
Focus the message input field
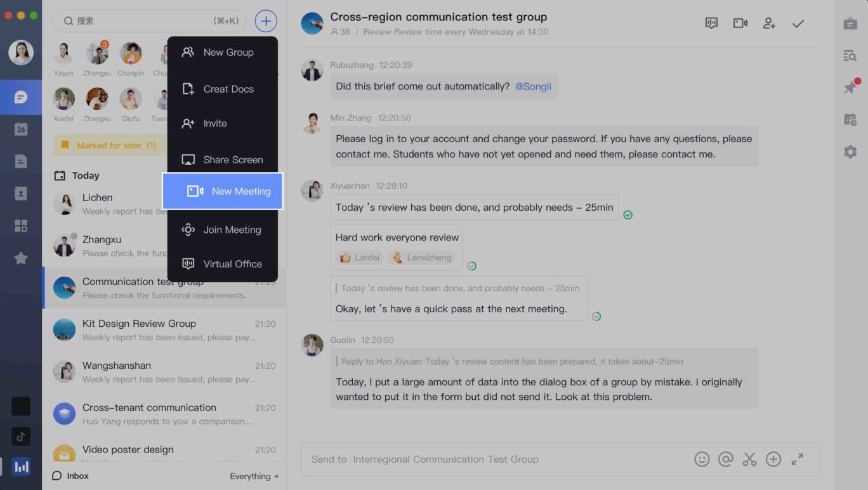(x=495, y=460)
